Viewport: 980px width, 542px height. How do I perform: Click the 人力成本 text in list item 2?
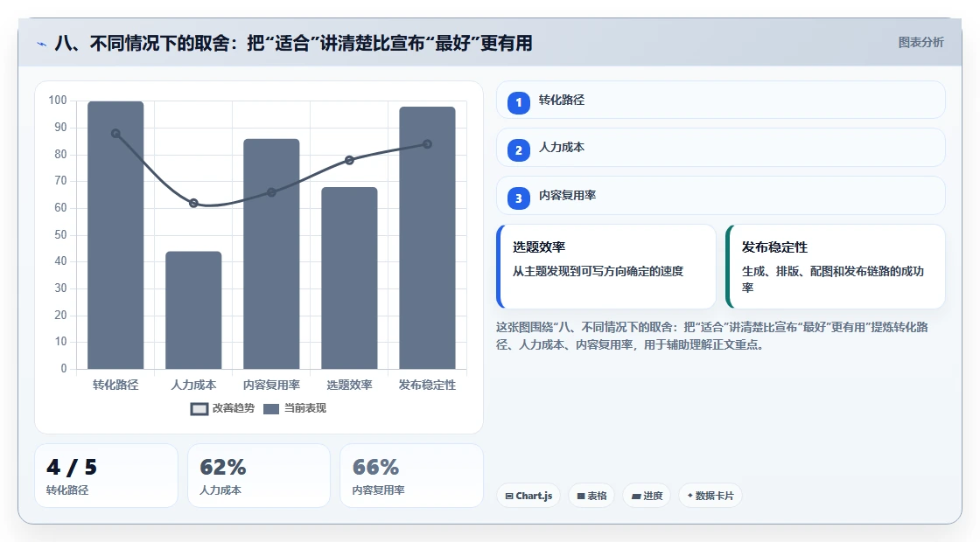(x=562, y=148)
